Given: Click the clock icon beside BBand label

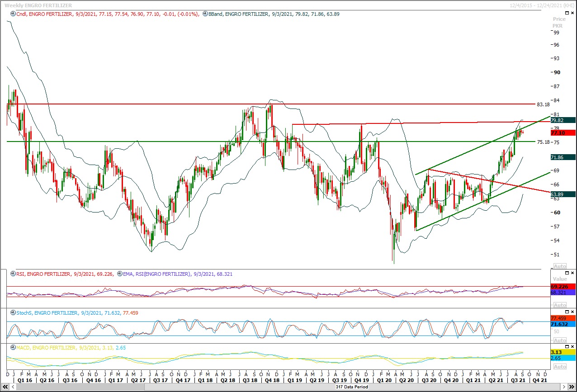Looking at the screenshot, I should (x=205, y=14).
